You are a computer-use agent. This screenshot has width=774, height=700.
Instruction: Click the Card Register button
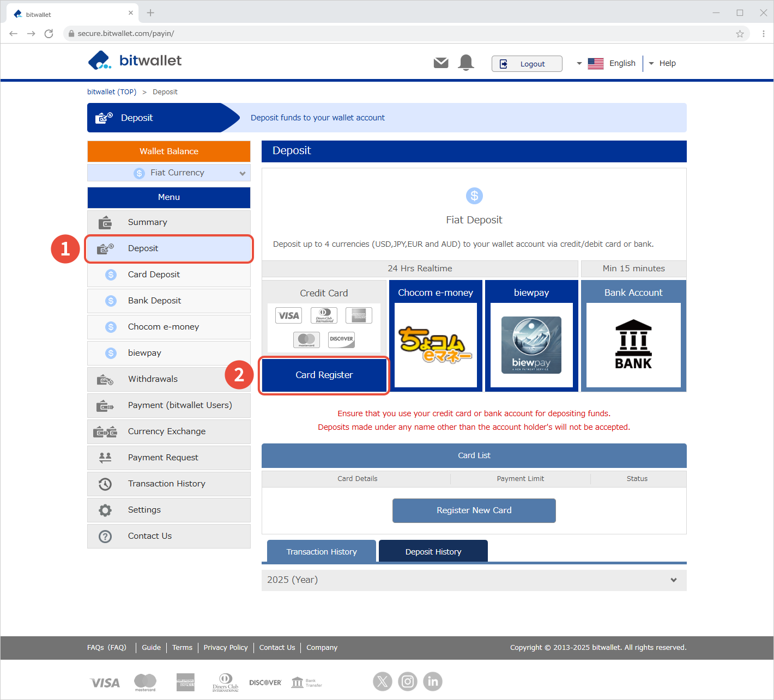click(x=324, y=375)
